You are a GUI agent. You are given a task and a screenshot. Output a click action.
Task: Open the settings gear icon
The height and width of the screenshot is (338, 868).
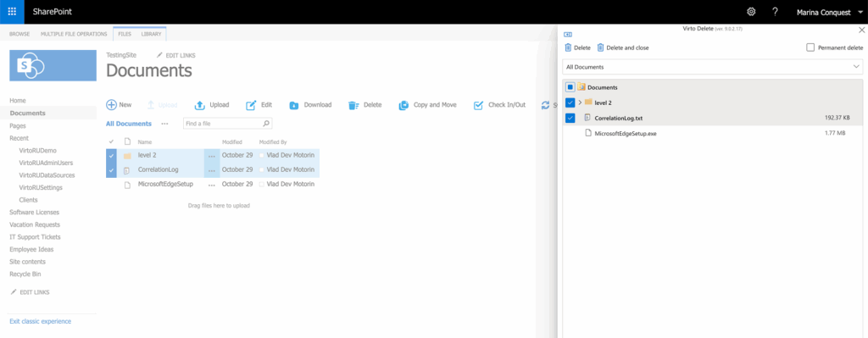[x=751, y=12]
